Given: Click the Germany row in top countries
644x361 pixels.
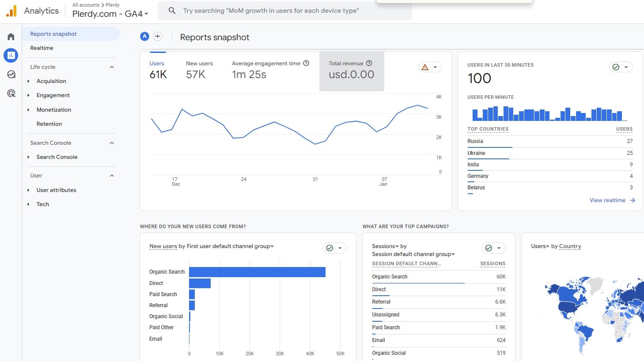Looking at the screenshot, I should tap(550, 176).
